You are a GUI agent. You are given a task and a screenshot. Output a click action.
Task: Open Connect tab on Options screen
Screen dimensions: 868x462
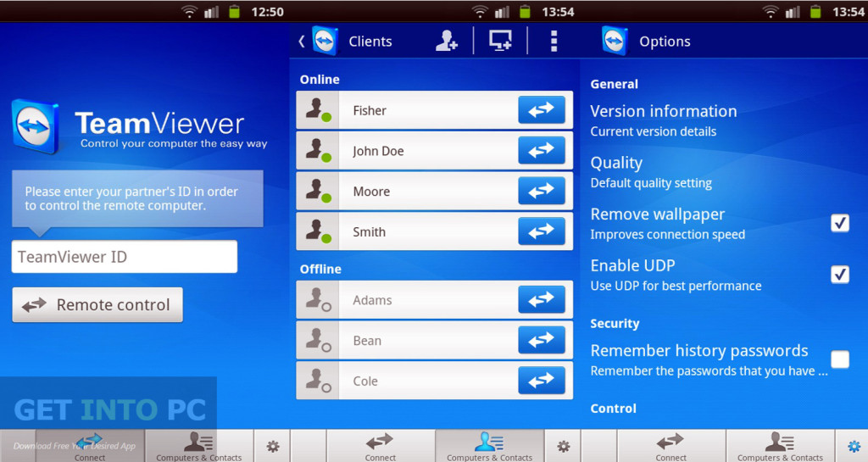671,447
